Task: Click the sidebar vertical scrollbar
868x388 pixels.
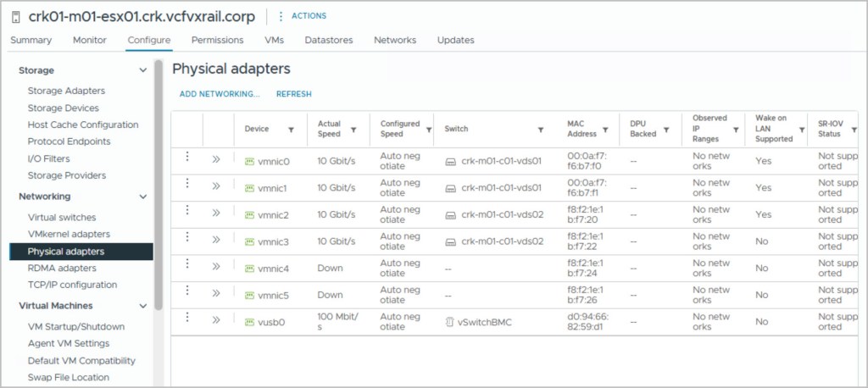Action: click(159, 186)
